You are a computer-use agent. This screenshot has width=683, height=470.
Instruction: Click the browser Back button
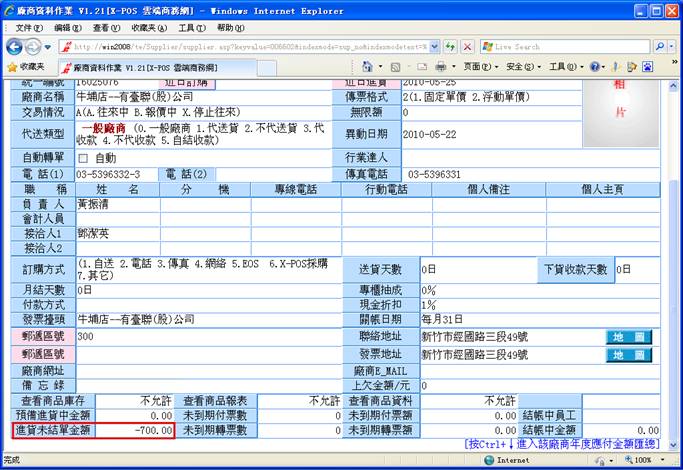pyautogui.click(x=15, y=47)
